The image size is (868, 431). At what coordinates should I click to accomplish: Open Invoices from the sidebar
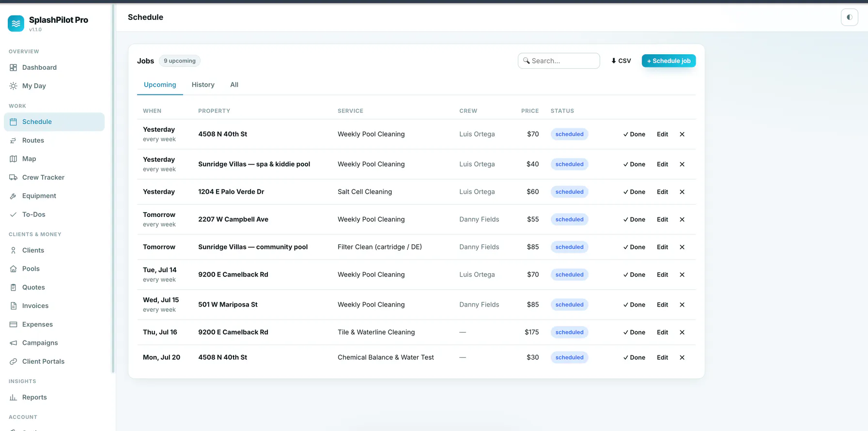point(54,306)
